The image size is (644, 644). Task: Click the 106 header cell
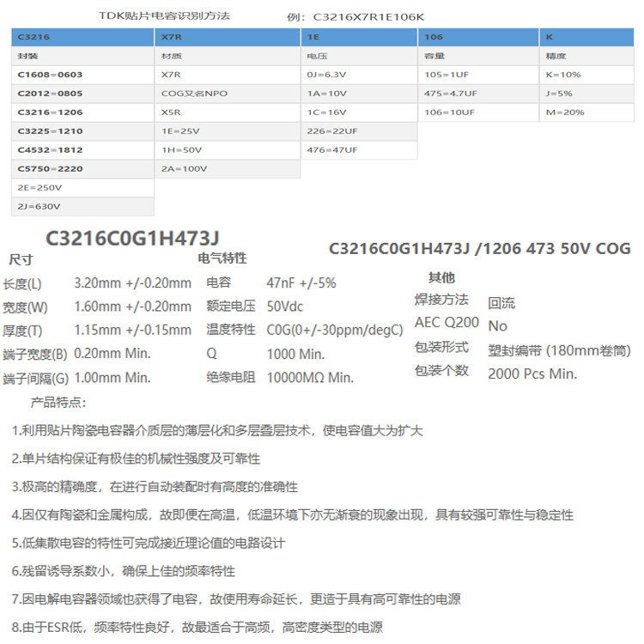pyautogui.click(x=478, y=37)
